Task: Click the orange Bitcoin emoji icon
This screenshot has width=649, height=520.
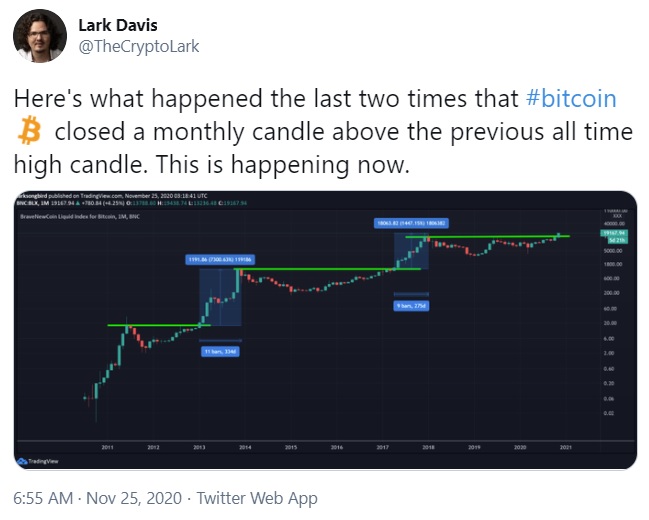Action: pos(26,131)
